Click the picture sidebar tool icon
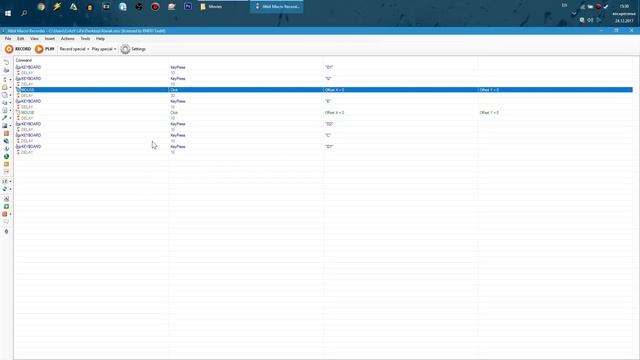Screen dimensions: 640x360 click(x=5, y=126)
